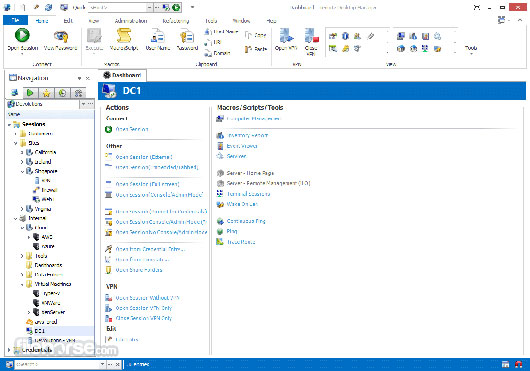The width and height of the screenshot is (530, 371).
Task: Click the Open VPN ribbon icon
Action: tap(286, 35)
